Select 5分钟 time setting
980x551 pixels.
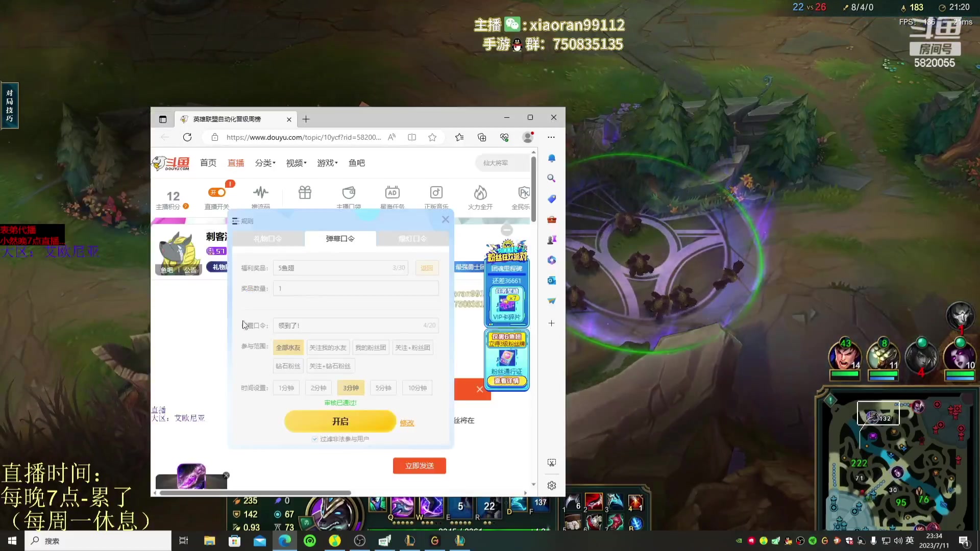pos(383,388)
